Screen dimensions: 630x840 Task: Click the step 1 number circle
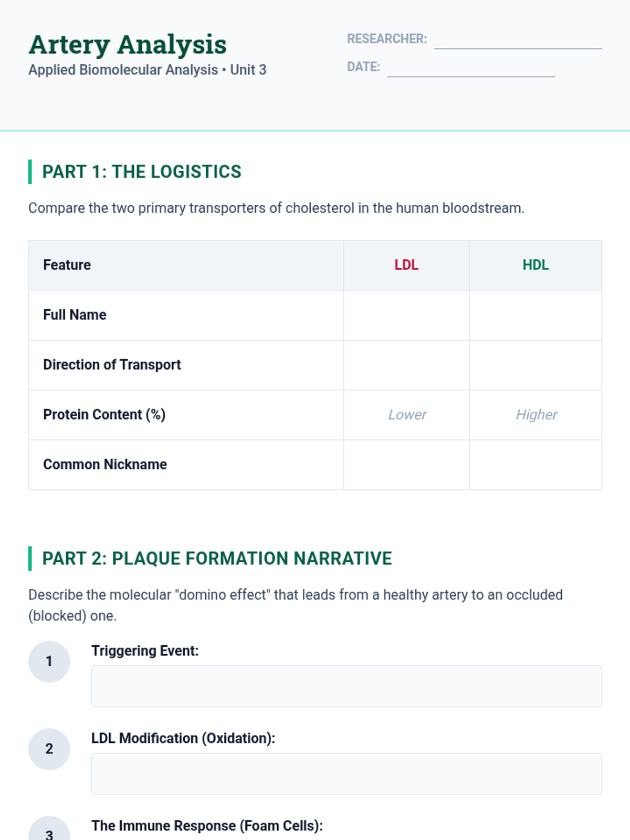pyautogui.click(x=49, y=661)
